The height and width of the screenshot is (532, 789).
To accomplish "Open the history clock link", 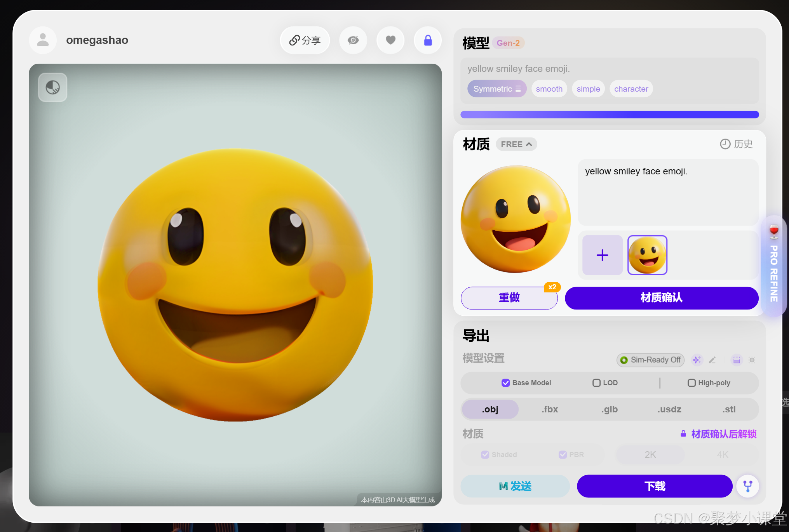I will (x=736, y=144).
